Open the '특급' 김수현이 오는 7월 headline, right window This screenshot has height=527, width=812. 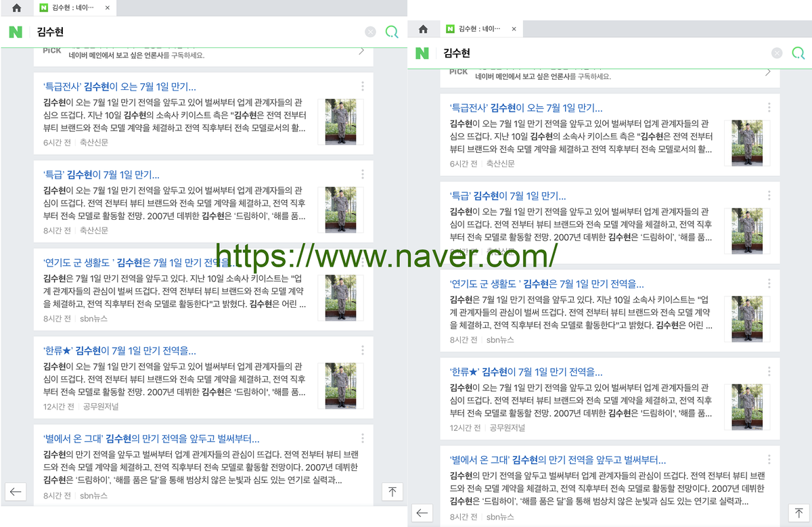point(508,196)
